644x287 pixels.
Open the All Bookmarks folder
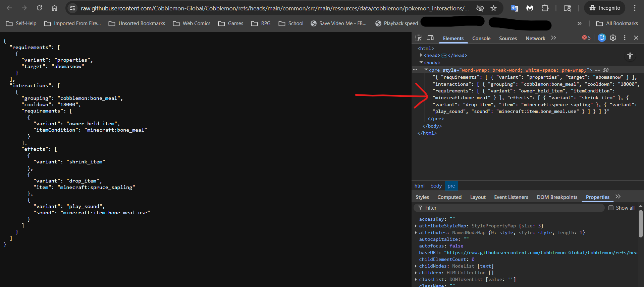(617, 23)
